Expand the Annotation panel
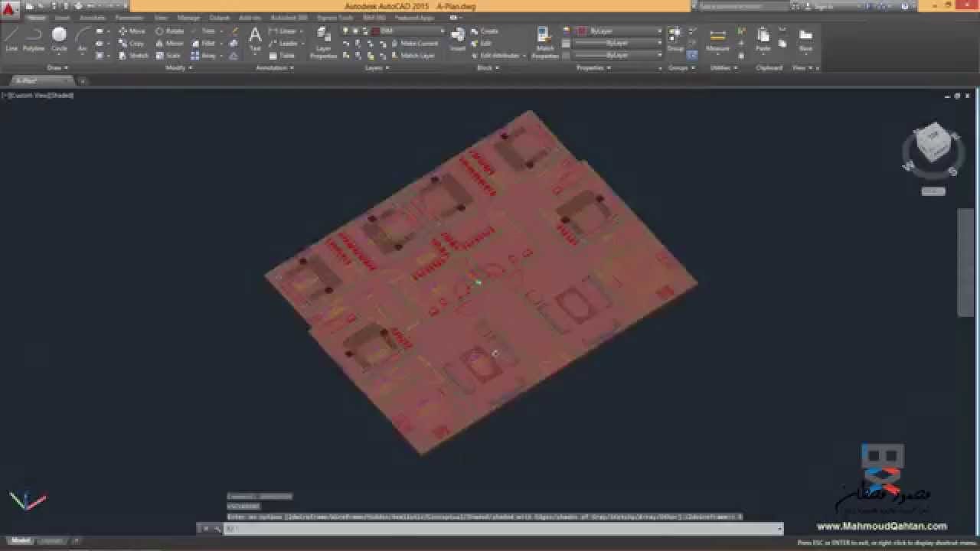Image resolution: width=980 pixels, height=551 pixels. [275, 68]
